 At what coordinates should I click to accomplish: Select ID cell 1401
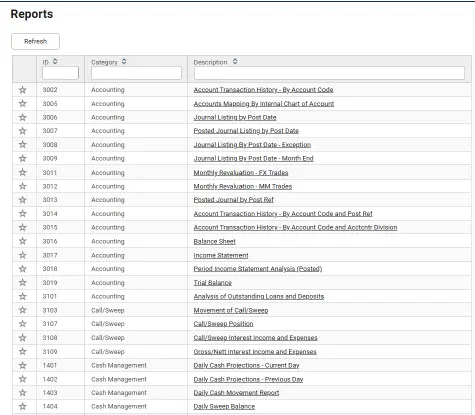(50, 365)
